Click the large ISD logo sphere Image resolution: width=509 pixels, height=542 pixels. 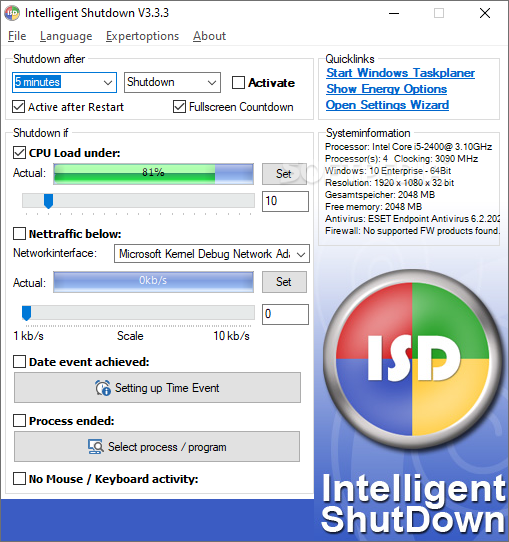tap(413, 359)
